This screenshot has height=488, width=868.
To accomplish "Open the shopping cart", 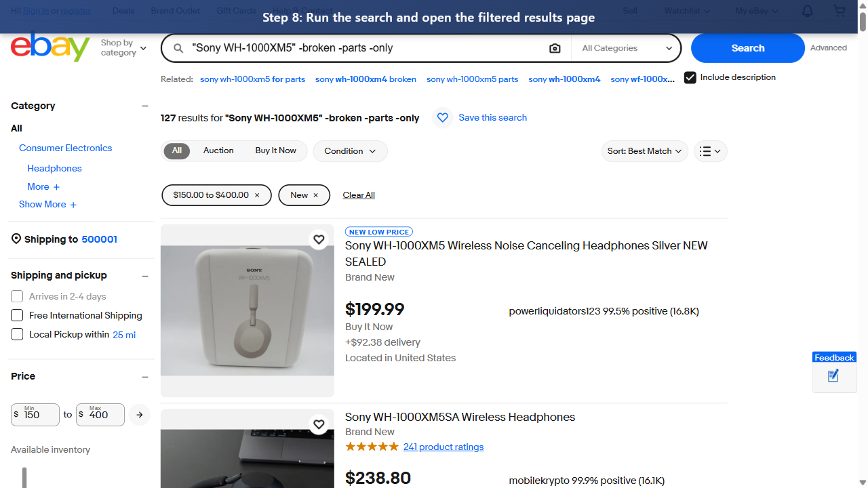I will (840, 11).
